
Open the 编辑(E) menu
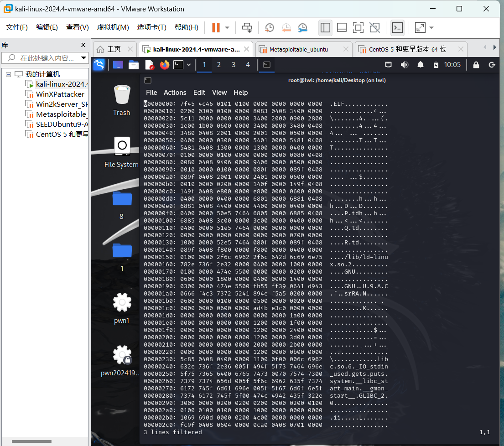click(47, 27)
